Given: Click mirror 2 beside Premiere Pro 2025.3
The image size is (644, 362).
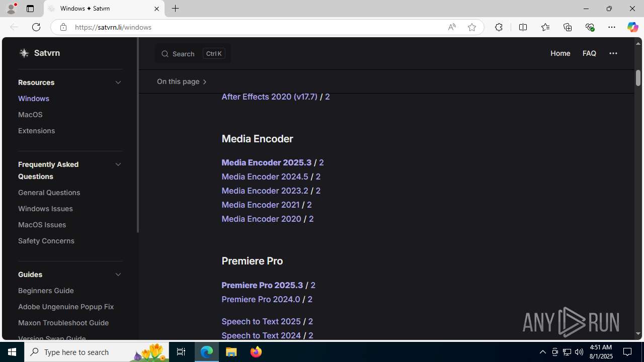Looking at the screenshot, I should [x=313, y=285].
